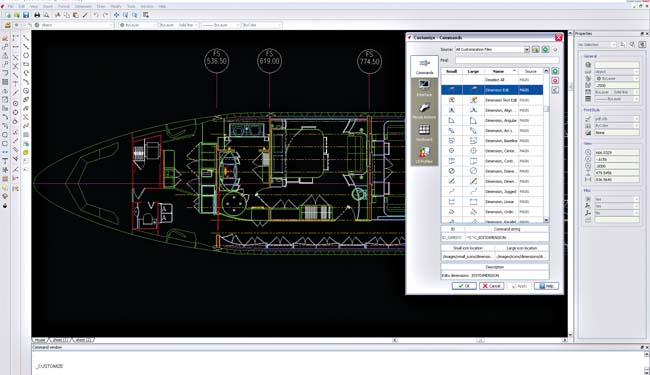The height and width of the screenshot is (375, 650).
Task: Open the active layer dropdown in toolbar
Action: pos(73,25)
